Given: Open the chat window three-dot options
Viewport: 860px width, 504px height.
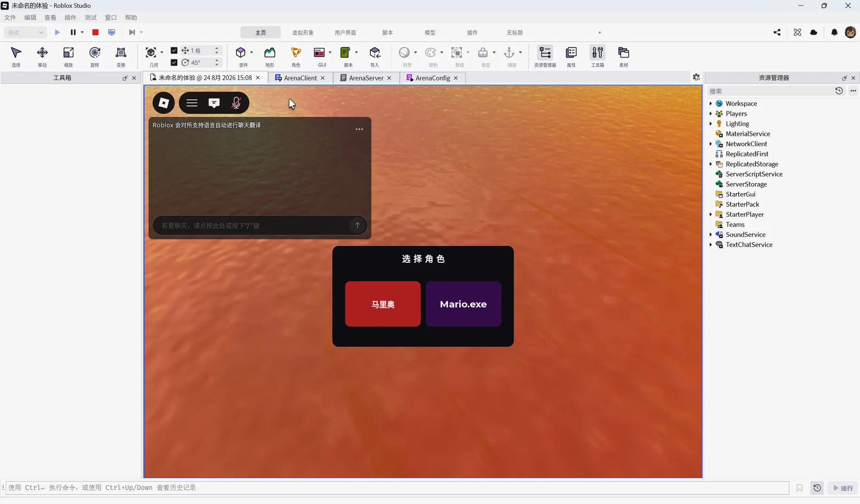Looking at the screenshot, I should pos(359,129).
